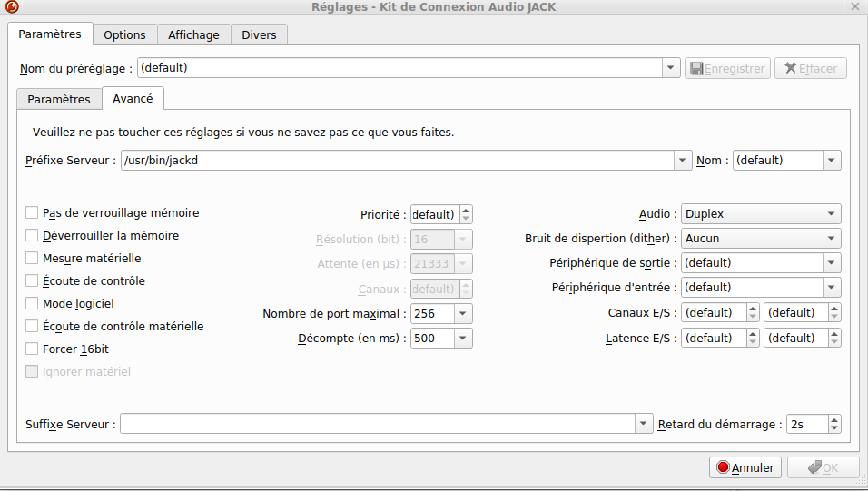Decrease first Latence E/S value
The width and height of the screenshot is (868, 491).
(753, 343)
